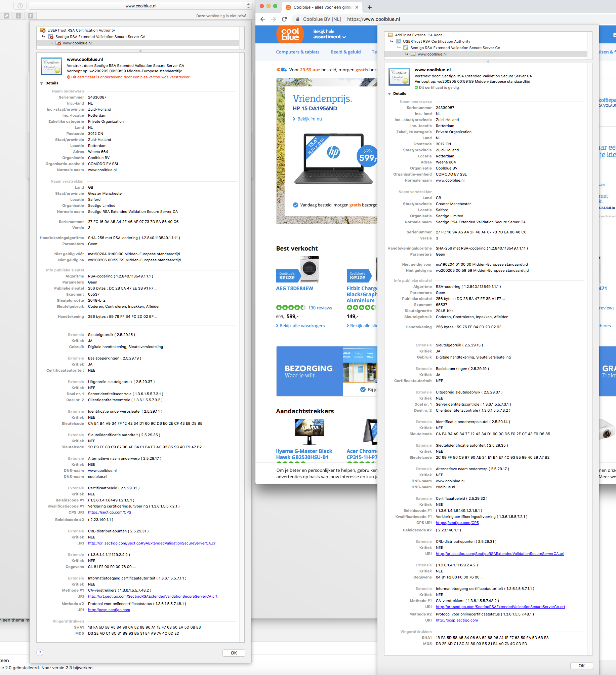Open Beeld & geluid menu

point(345,52)
